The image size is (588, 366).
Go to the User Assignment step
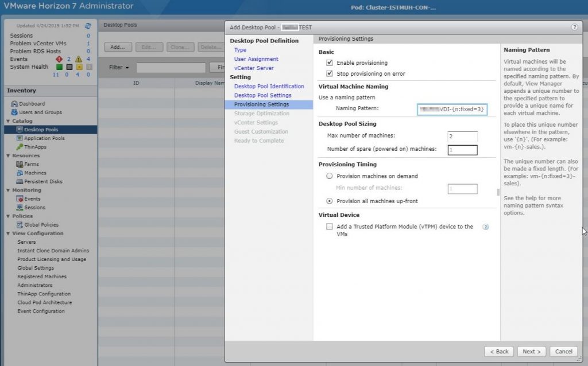256,59
